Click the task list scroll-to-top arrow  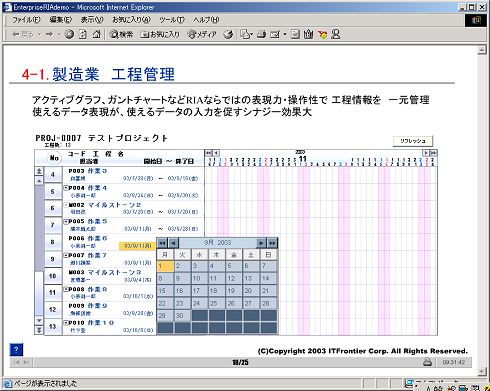(39, 171)
